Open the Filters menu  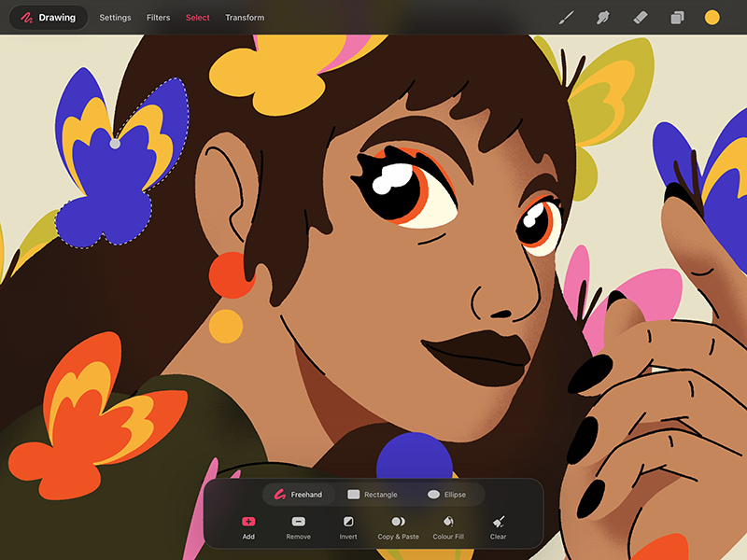[158, 17]
